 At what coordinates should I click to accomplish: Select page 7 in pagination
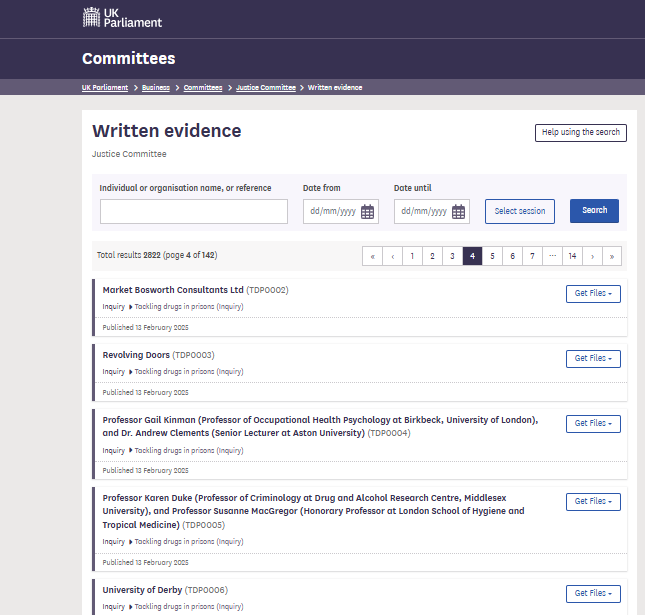coord(532,256)
